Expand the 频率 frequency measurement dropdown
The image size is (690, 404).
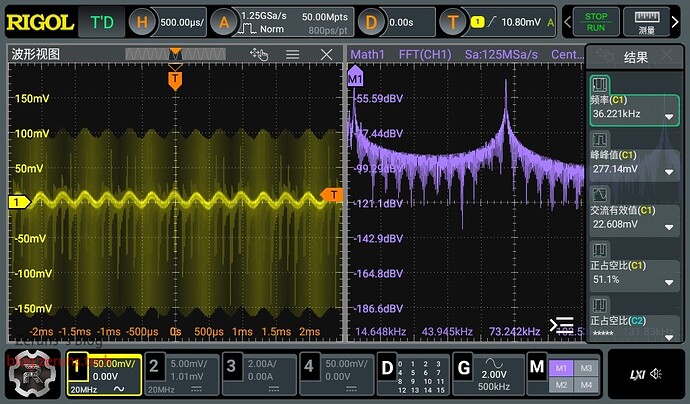tap(669, 116)
